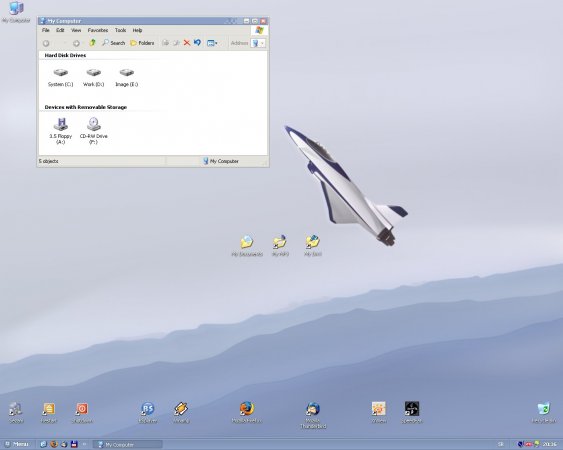
Task: Select the Shutdown desktop shortcut
Action: pos(82,412)
